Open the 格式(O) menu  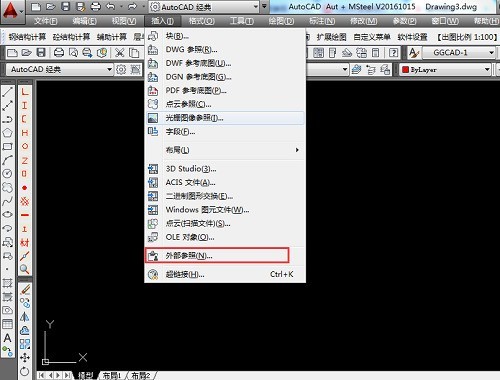coord(201,21)
